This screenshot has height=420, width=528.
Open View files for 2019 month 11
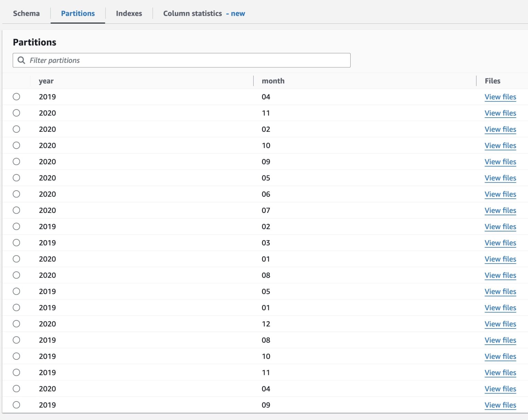(x=500, y=373)
